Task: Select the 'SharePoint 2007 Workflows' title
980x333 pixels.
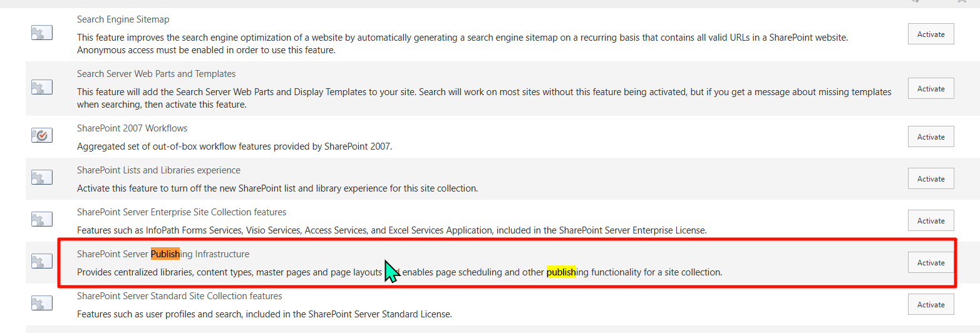Action: [132, 128]
